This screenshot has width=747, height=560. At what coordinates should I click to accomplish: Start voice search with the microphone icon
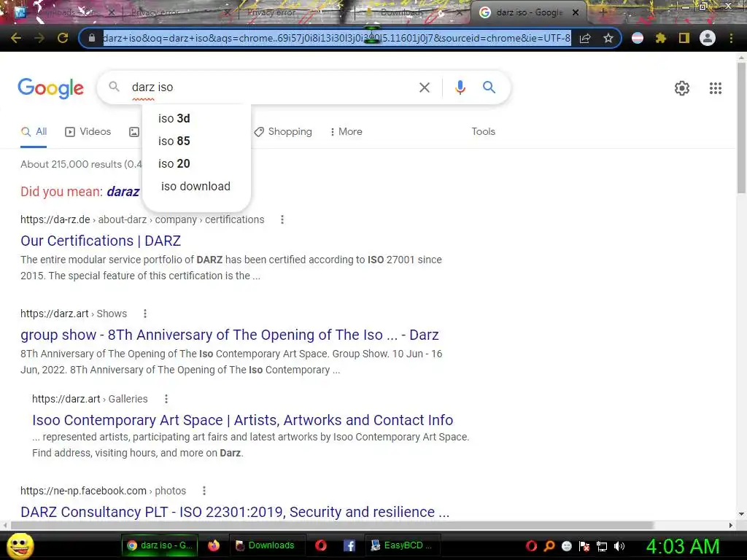460,87
